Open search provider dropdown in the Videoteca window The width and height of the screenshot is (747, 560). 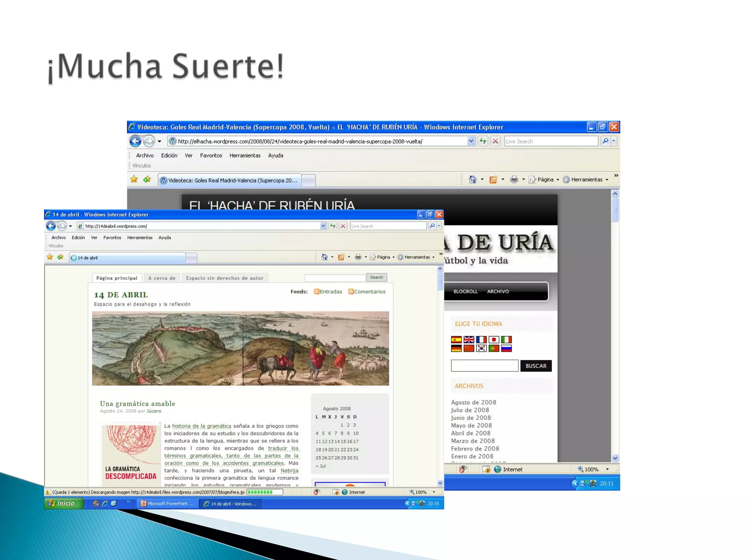click(x=614, y=141)
